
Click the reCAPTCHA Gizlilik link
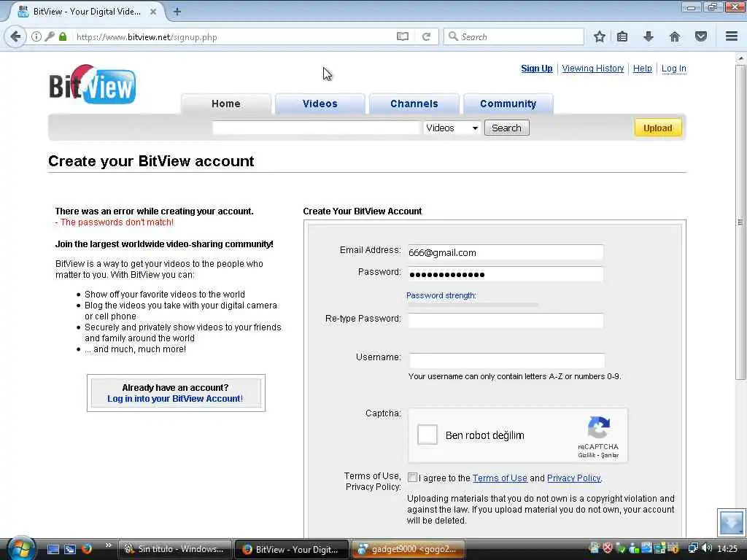click(x=587, y=455)
